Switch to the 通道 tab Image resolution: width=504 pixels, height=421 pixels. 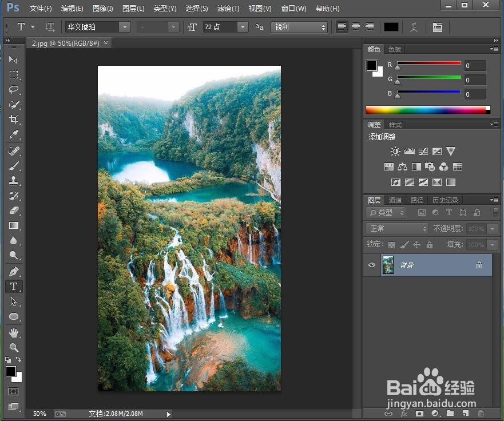pos(395,200)
